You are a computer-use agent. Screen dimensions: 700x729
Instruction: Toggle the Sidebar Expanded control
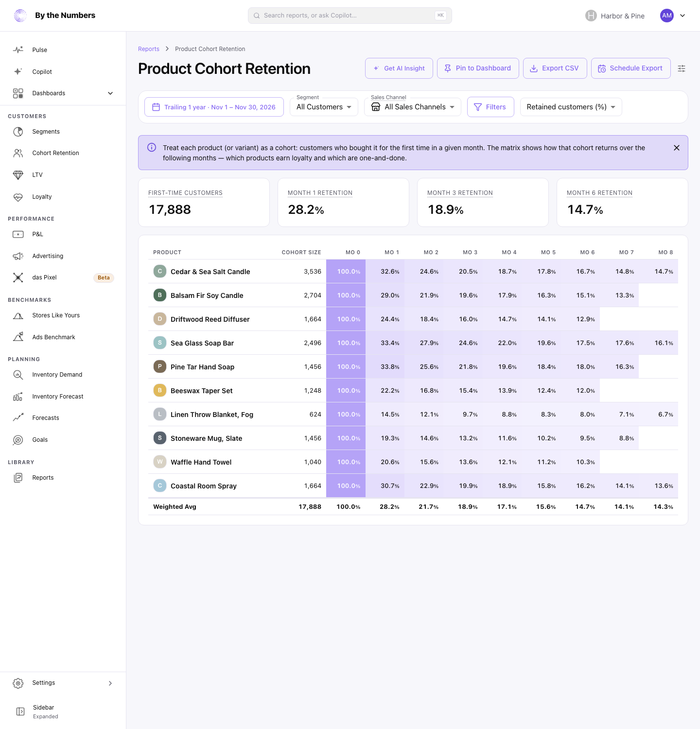pos(63,712)
